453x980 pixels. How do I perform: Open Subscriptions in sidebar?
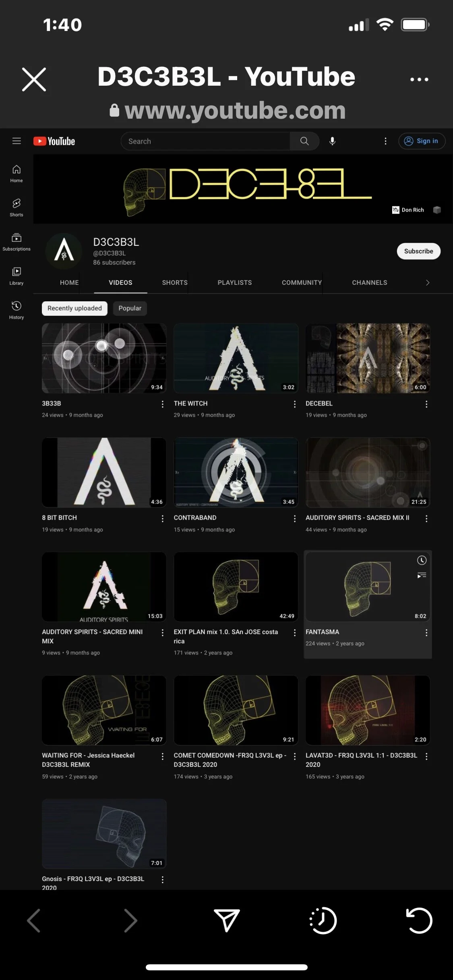[x=17, y=242]
